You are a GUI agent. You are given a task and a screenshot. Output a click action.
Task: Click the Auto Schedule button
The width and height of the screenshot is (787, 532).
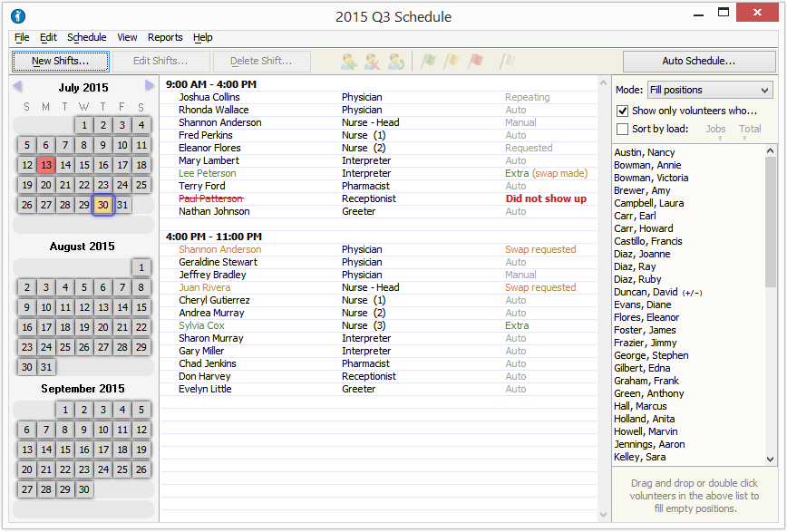(698, 61)
